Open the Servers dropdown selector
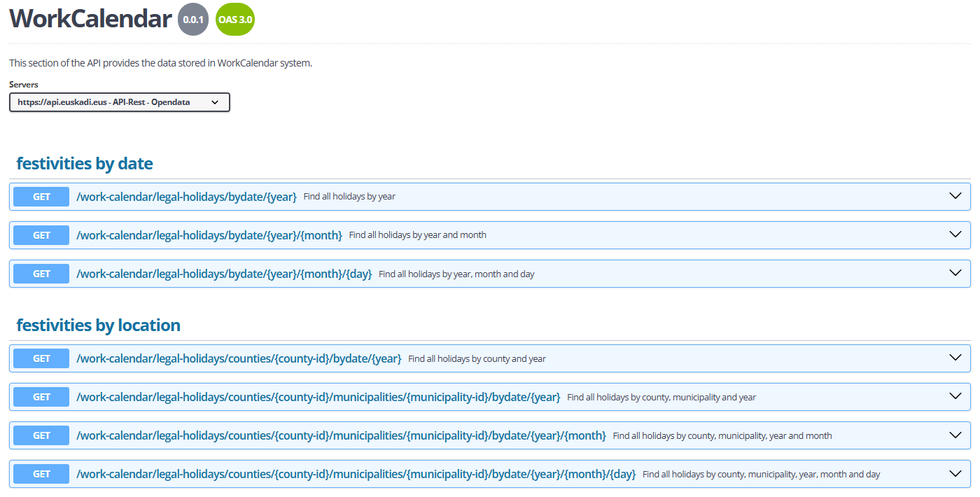 tap(119, 102)
